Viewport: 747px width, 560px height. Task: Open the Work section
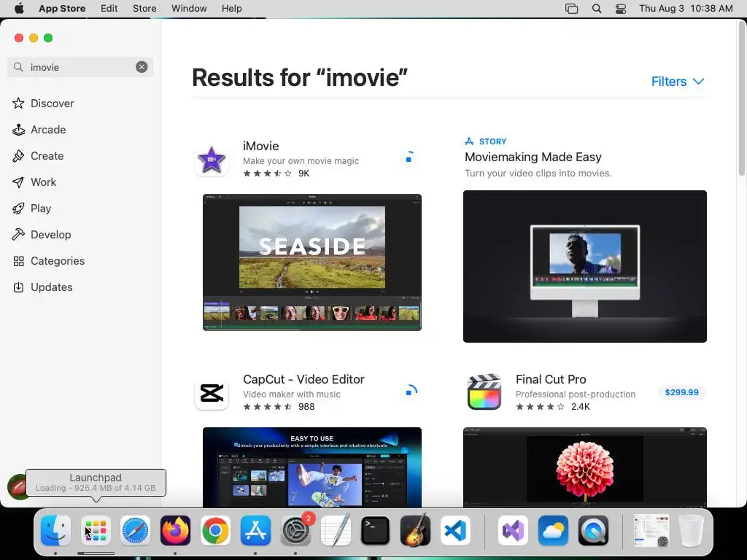point(34,182)
